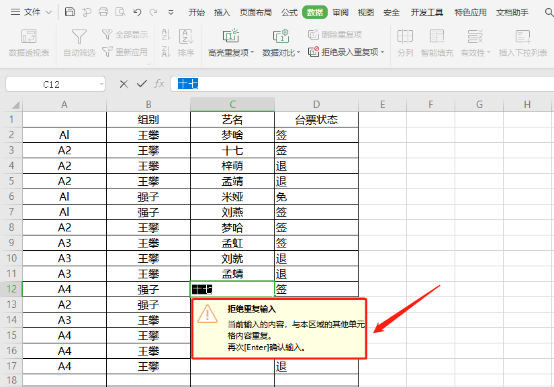This screenshot has height=387, width=554.
Task: Switch to the 开始 ribbon tab
Action: (x=196, y=12)
